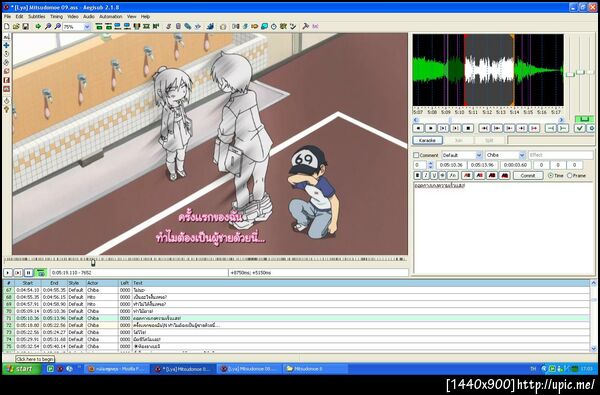Screen dimensions: 600x395
Task: Play the current audio selection
Action: (x=443, y=128)
